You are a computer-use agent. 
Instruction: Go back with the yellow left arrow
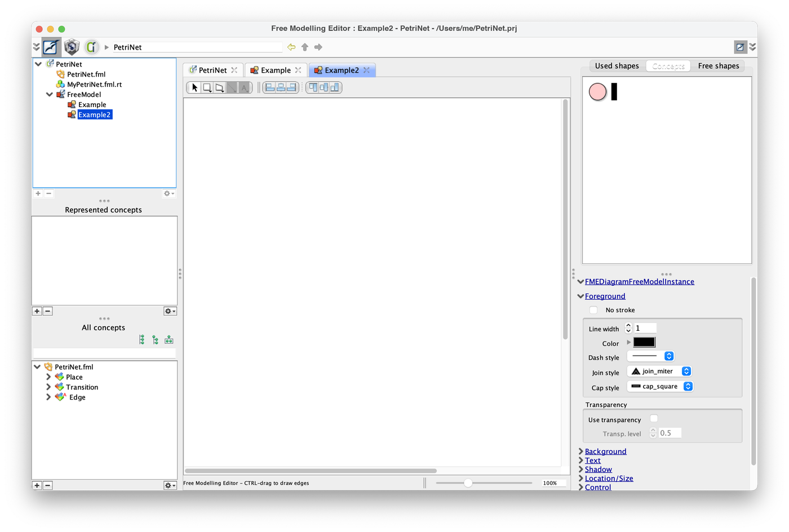(x=291, y=47)
